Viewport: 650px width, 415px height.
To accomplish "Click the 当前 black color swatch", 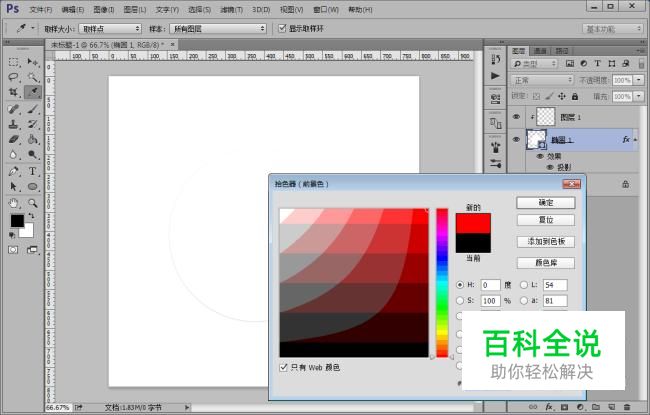I will coord(473,243).
